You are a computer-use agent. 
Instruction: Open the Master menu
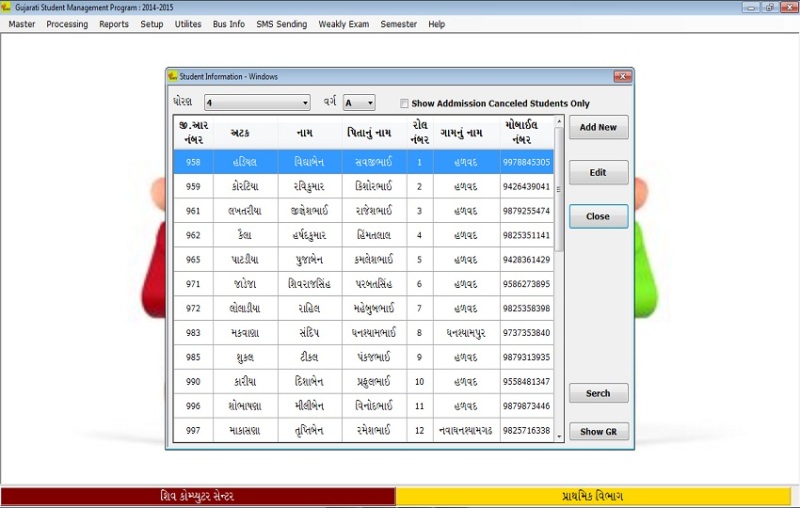click(21, 24)
